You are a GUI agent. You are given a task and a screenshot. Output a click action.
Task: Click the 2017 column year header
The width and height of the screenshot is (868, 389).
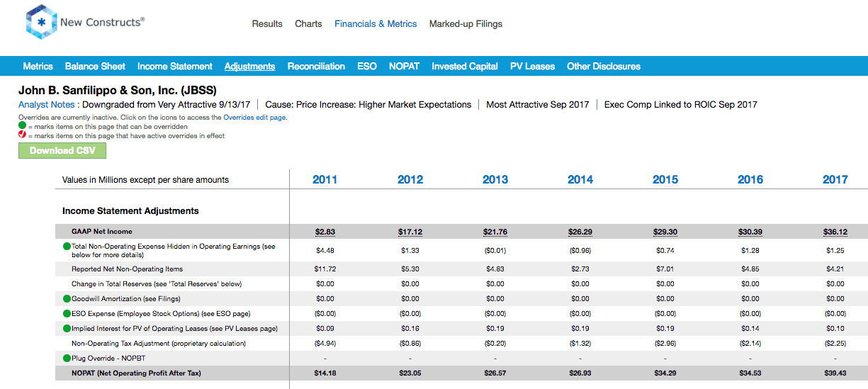pos(835,179)
